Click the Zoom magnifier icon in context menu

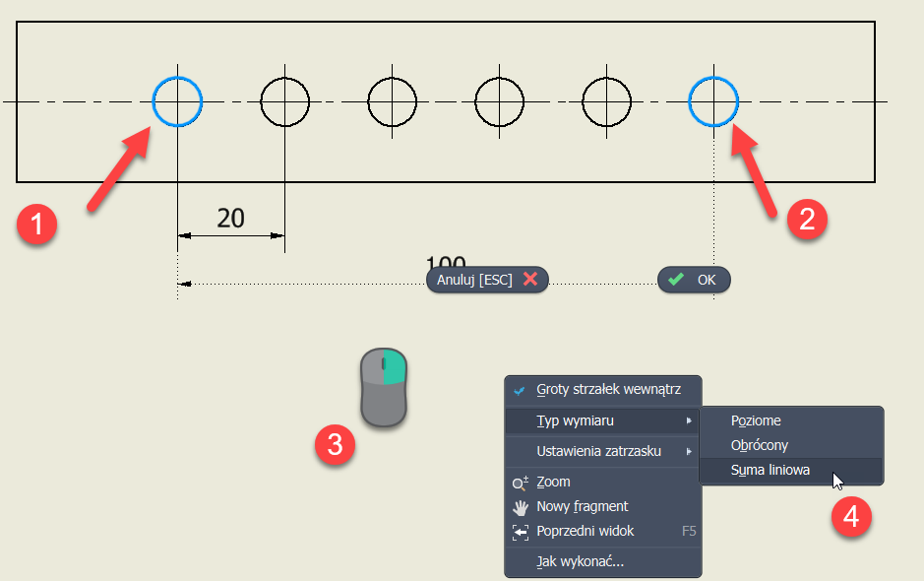tap(521, 483)
